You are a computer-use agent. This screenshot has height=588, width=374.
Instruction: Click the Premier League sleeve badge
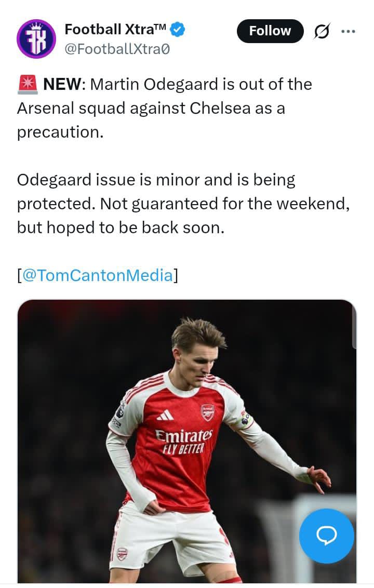point(120,410)
